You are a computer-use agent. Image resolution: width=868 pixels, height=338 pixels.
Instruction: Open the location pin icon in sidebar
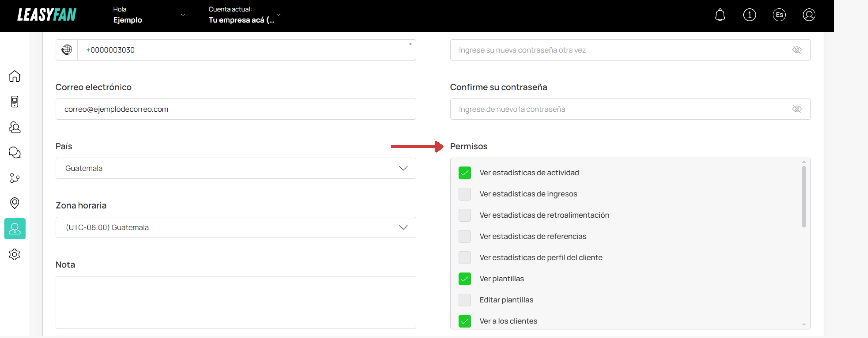15,203
